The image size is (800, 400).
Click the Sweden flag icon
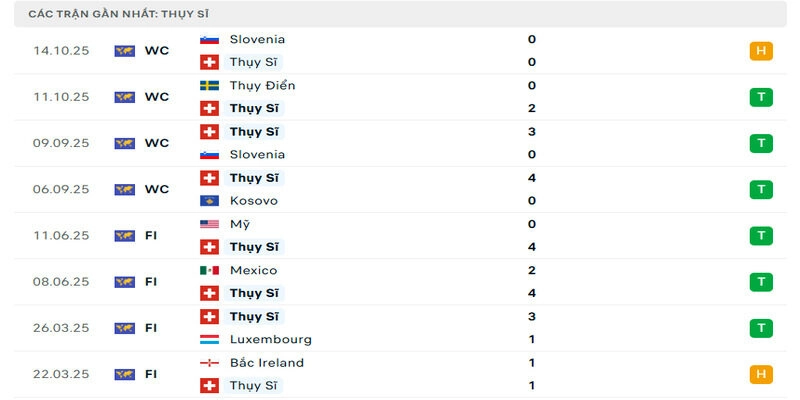pos(210,86)
